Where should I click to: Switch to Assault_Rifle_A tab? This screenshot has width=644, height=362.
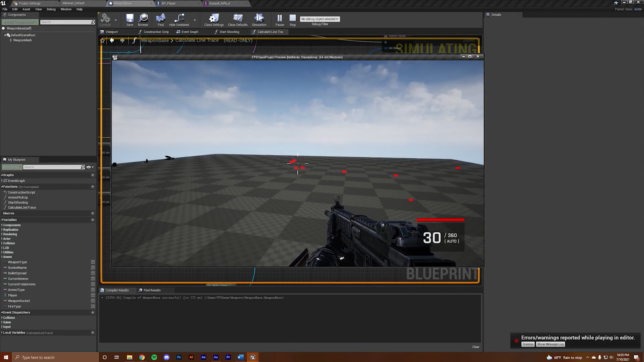point(219,3)
